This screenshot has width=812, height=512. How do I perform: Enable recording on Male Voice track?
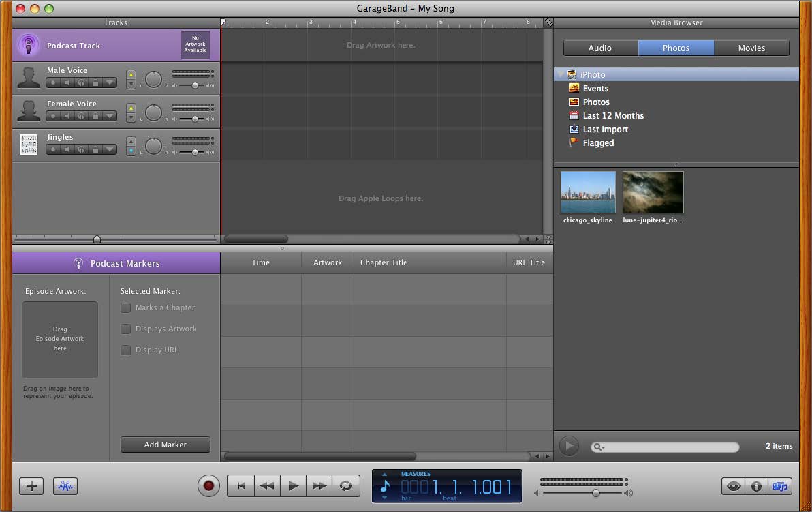(53, 82)
